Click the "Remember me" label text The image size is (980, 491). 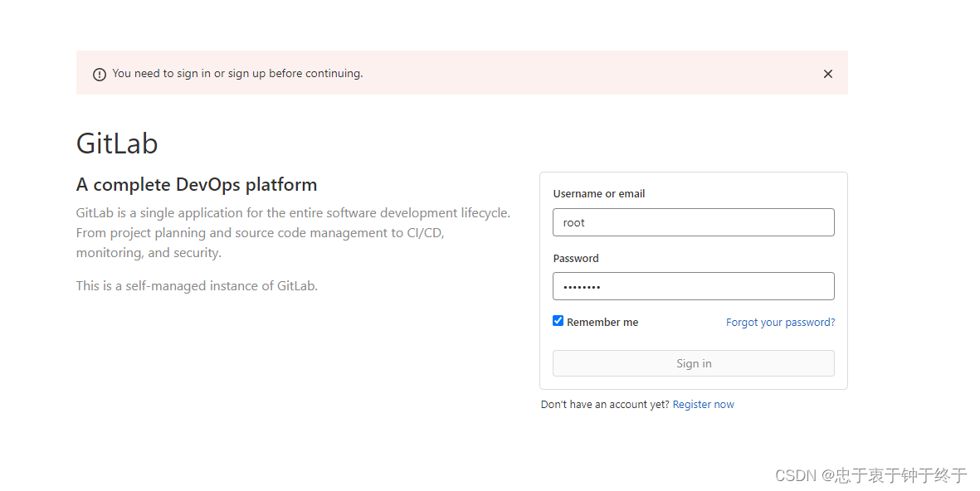pyautogui.click(x=602, y=323)
